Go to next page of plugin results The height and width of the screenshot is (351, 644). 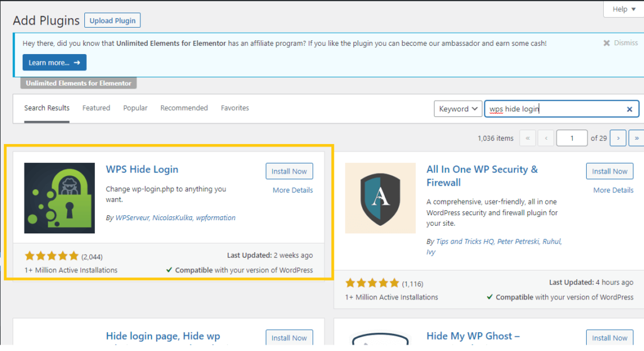(x=618, y=138)
